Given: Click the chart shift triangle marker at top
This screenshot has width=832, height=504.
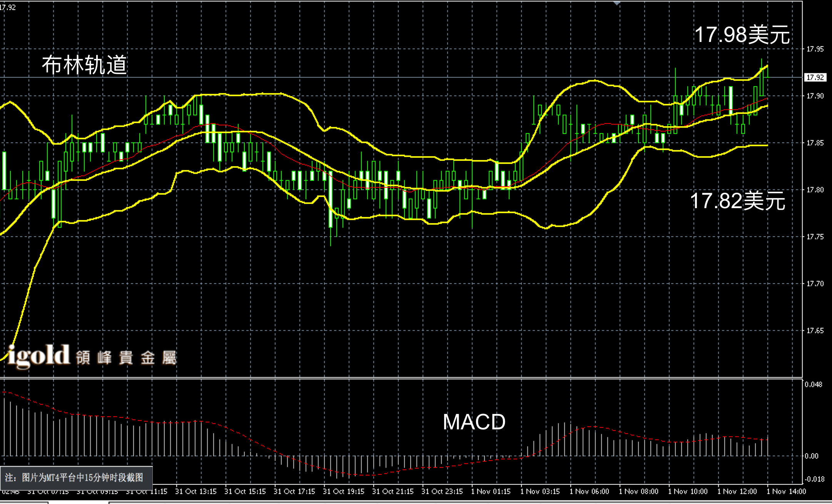Looking at the screenshot, I should [617, 3].
